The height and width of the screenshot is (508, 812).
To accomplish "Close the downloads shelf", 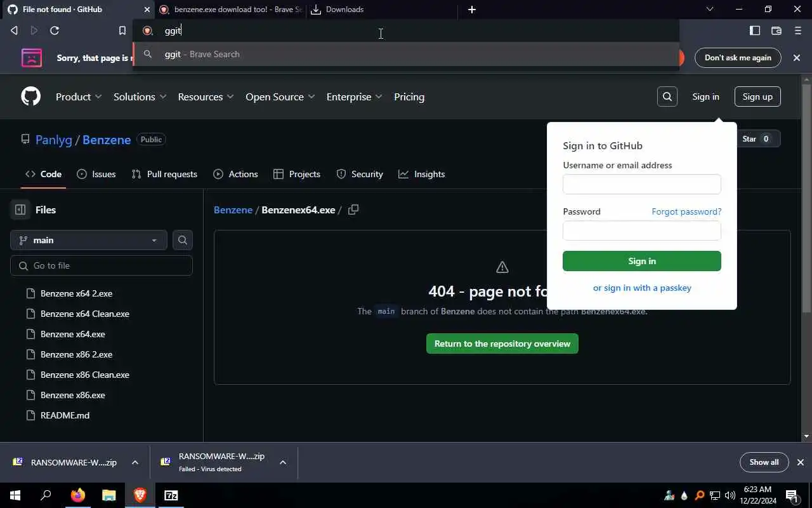I will (801, 462).
